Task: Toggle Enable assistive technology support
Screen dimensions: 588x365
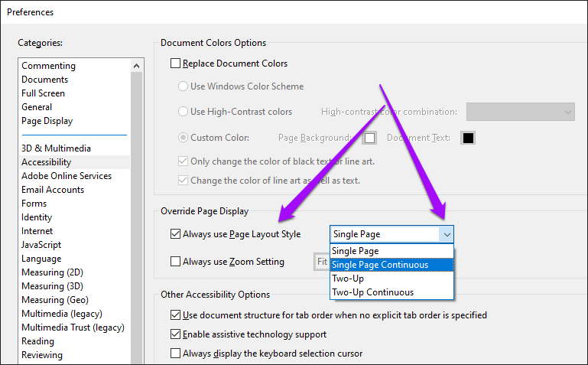Action: click(x=176, y=334)
